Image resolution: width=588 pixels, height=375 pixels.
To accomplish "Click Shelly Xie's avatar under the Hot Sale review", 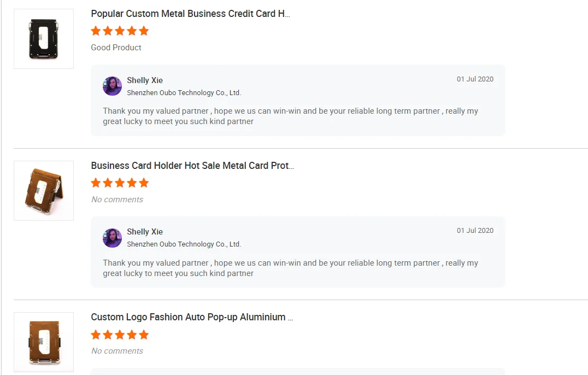I will tap(112, 238).
